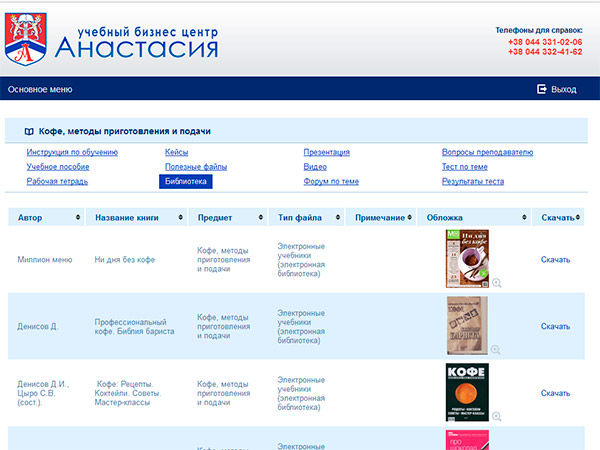The image size is (600, 450).
Task: Open Инструкция по обучению link
Action: point(72,152)
